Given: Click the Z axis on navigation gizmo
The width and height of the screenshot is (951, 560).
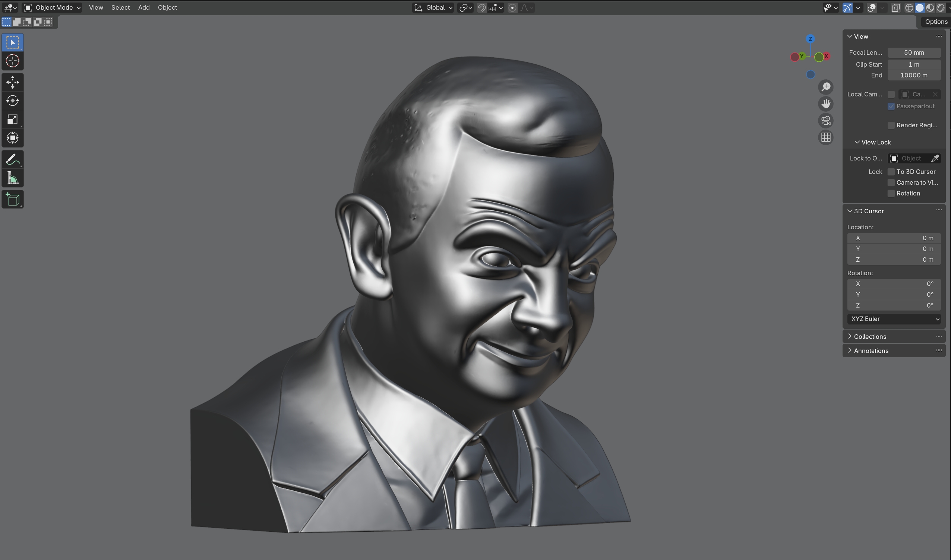Looking at the screenshot, I should [810, 39].
